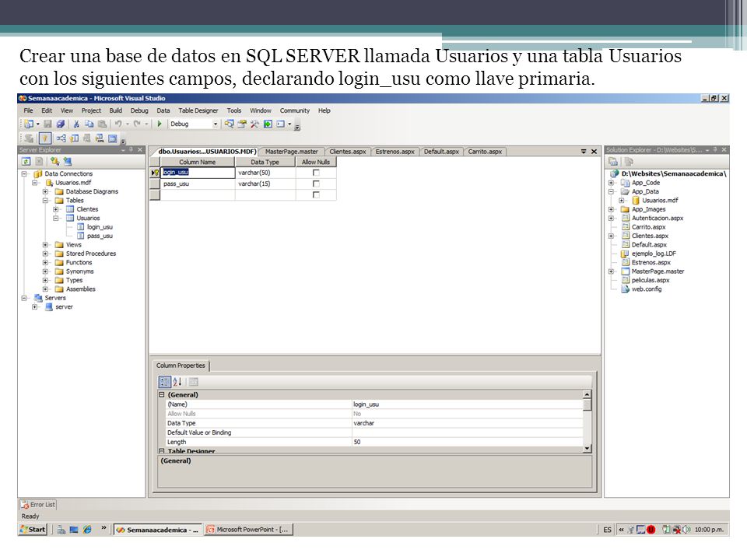Click the Manage Check Constraints icon
The image size is (747, 560).
(112, 138)
